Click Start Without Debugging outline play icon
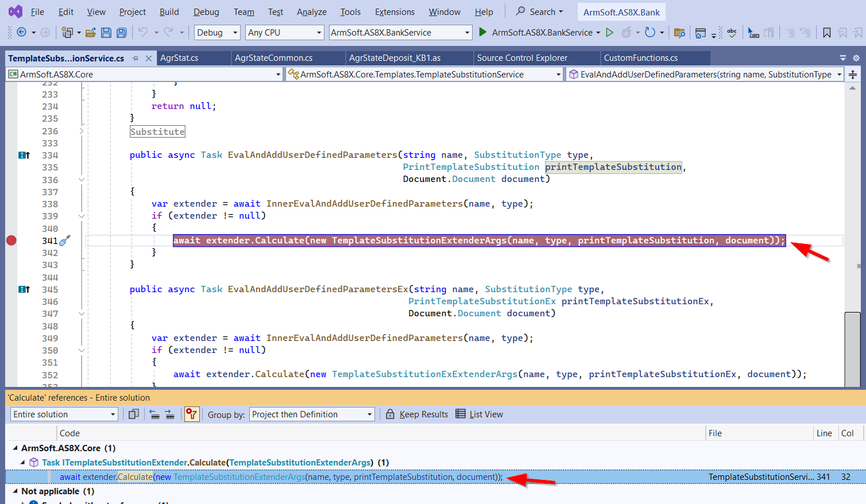Viewport: 866px width, 504px height. [x=610, y=33]
